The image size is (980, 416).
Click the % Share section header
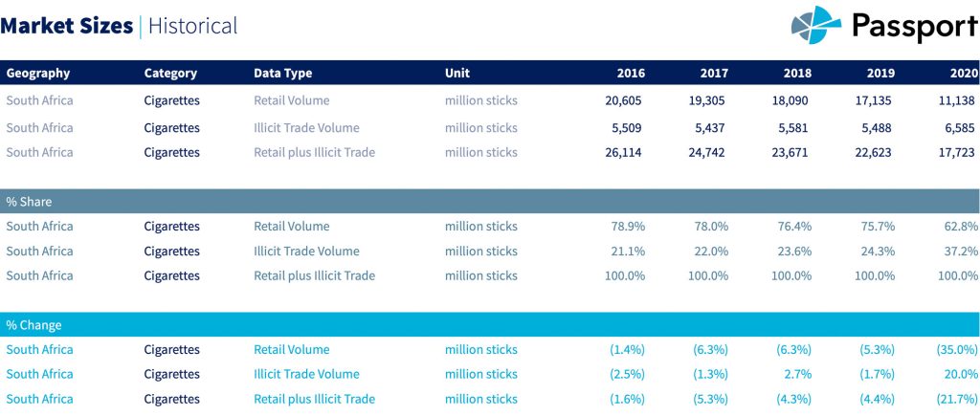click(x=29, y=202)
